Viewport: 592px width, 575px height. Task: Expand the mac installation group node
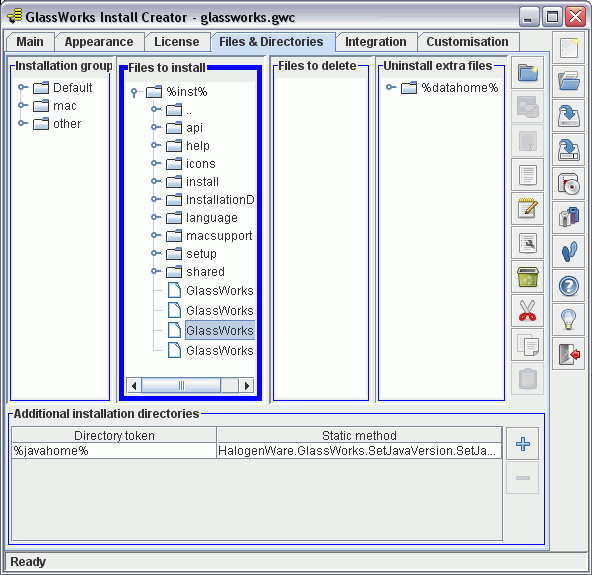point(22,105)
